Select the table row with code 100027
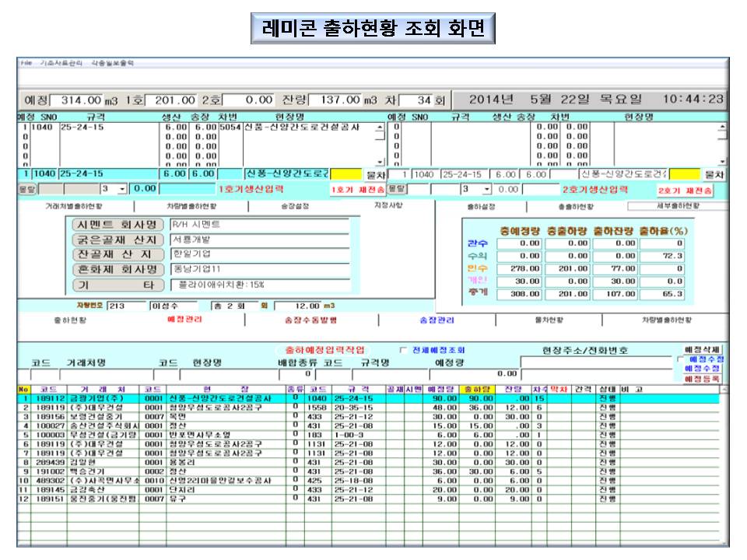The image size is (747, 560). pyautogui.click(x=368, y=425)
